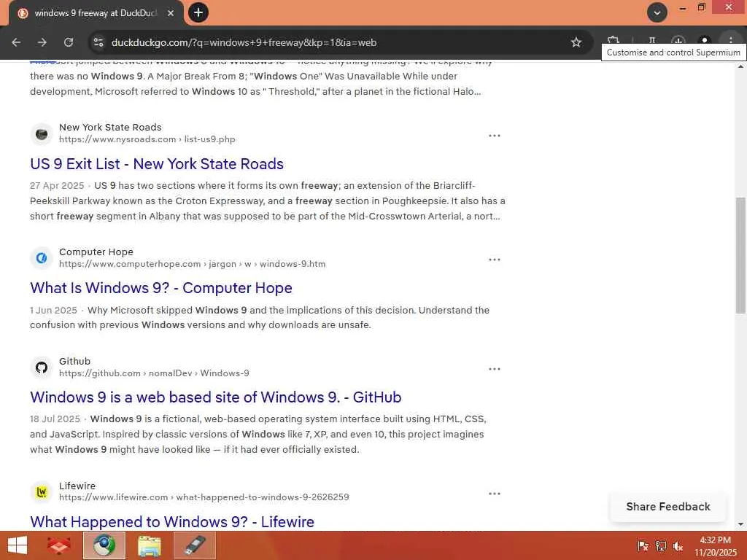Screen dimensions: 747x560
Task: Click the github.com nomalDev Windows-9 URL
Action: tap(154, 373)
